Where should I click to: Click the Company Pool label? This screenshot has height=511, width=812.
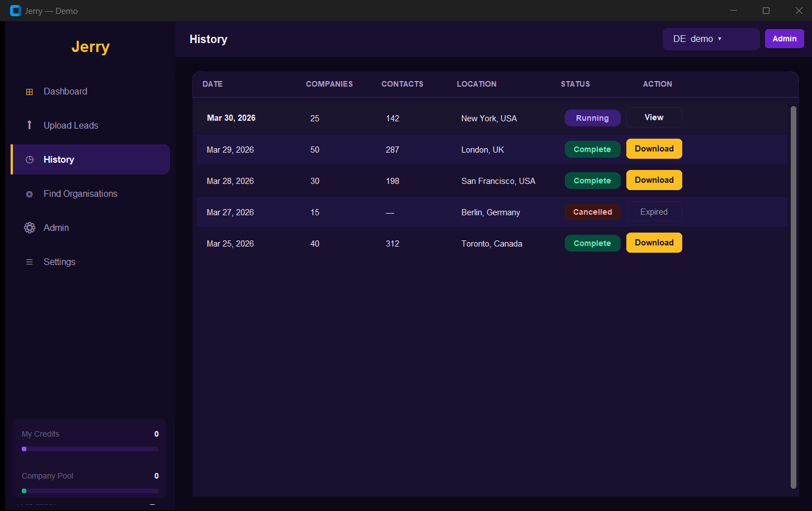tap(48, 476)
